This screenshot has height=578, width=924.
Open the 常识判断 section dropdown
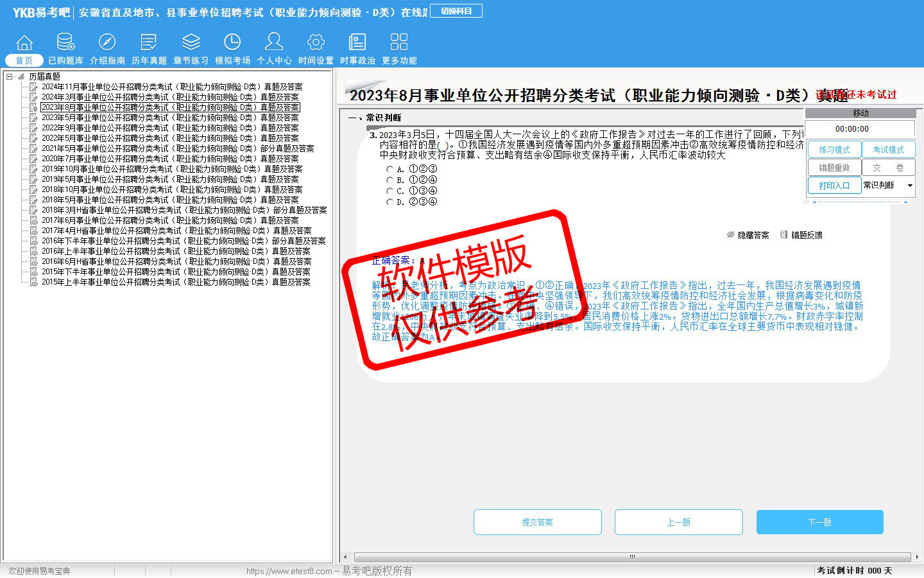(909, 186)
